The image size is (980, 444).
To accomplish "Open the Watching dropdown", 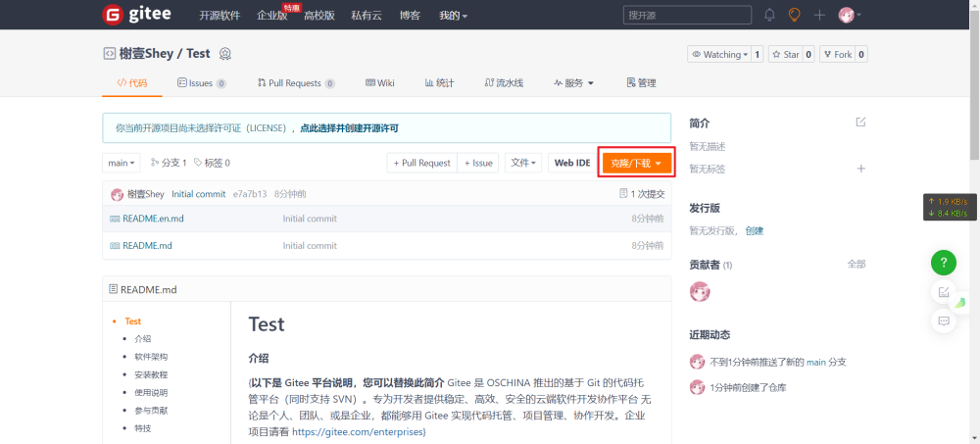I will [x=719, y=55].
